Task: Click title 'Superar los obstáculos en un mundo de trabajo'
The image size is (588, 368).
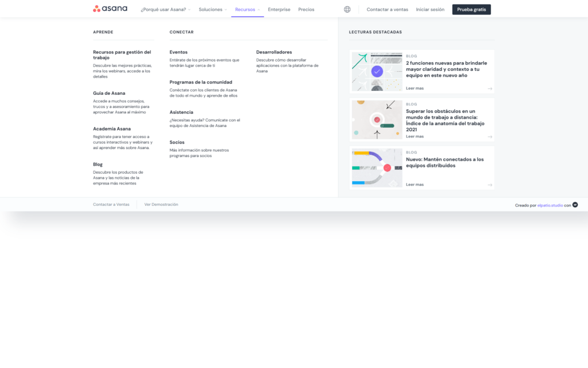Action: tap(445, 120)
